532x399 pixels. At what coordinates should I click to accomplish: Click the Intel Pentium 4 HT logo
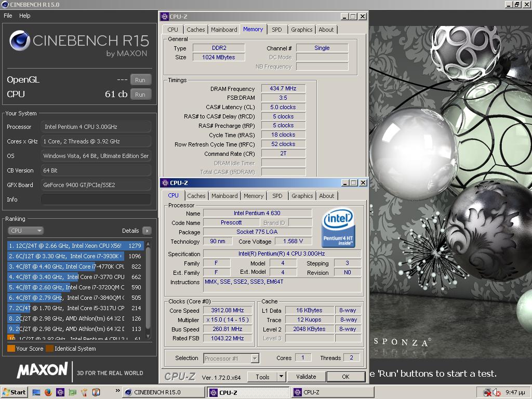pos(338,228)
